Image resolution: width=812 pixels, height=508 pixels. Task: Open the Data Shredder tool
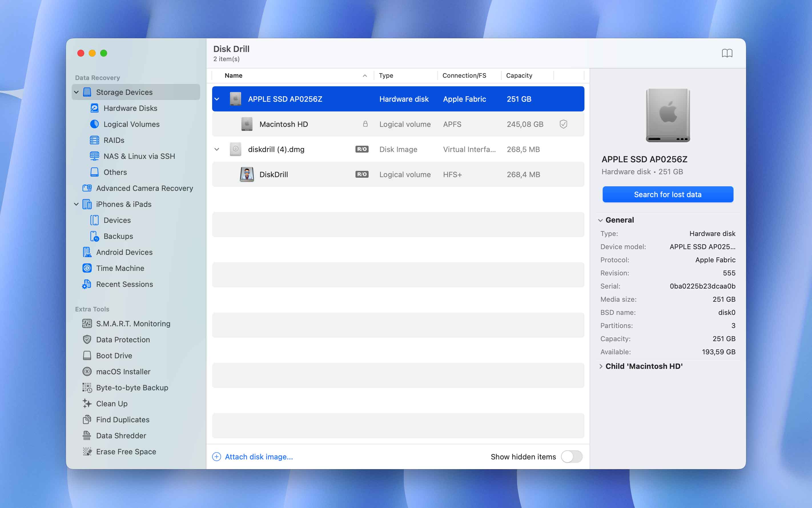tap(121, 435)
